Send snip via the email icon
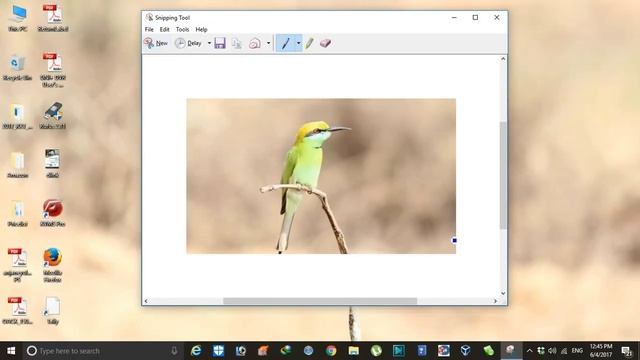 click(x=255, y=43)
